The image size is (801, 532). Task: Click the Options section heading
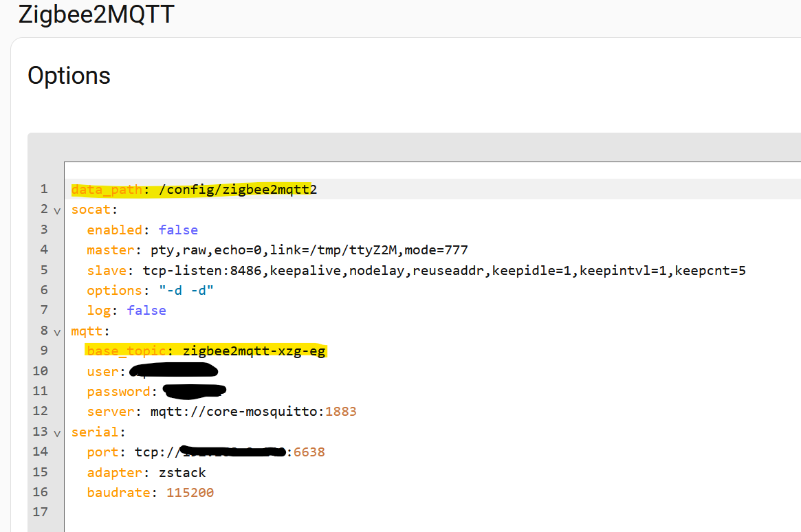pos(69,76)
